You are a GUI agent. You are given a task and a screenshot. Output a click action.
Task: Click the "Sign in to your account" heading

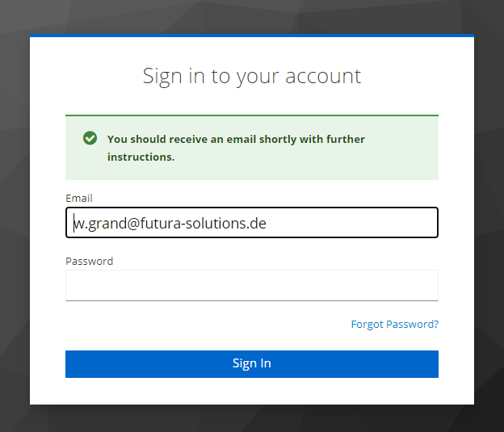251,76
